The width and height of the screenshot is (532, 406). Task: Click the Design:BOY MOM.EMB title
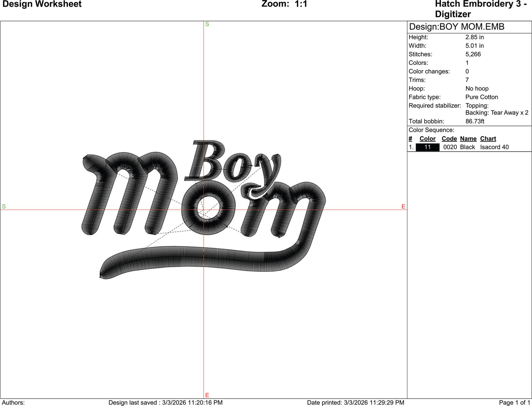[x=457, y=27]
